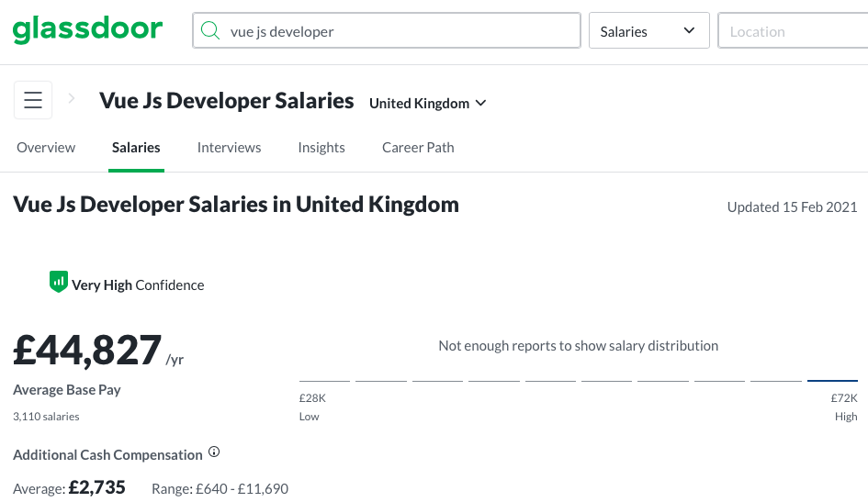Click the 3,110 salaries text
Viewport: 868px width, 502px height.
click(46, 417)
